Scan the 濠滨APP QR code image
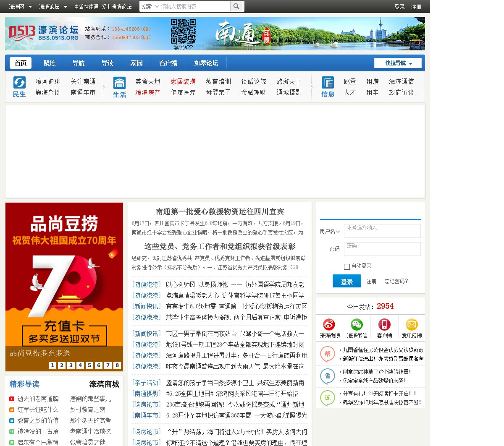This screenshot has width=504, height=446. (183, 32)
